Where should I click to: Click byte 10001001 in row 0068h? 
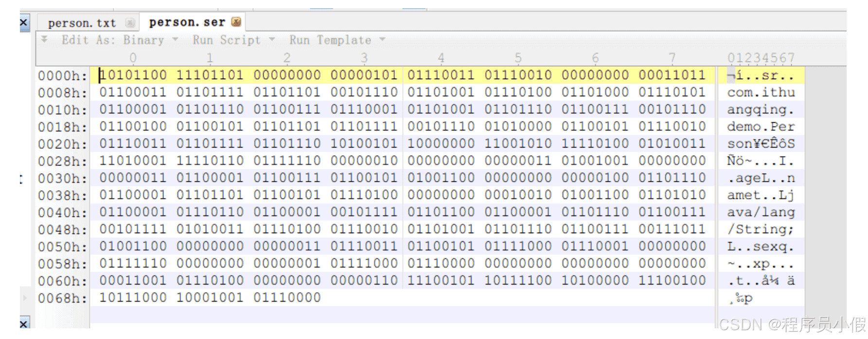210,297
